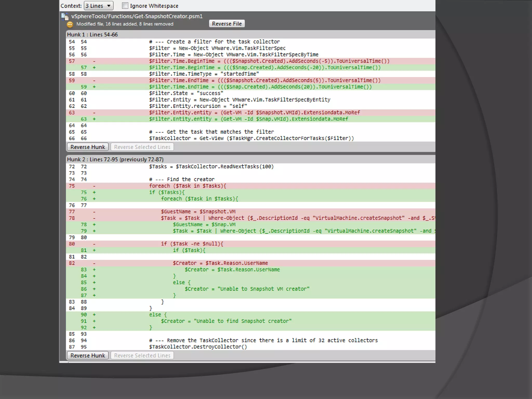Select added line 57 with AddSeconds(-20)

(x=265, y=68)
